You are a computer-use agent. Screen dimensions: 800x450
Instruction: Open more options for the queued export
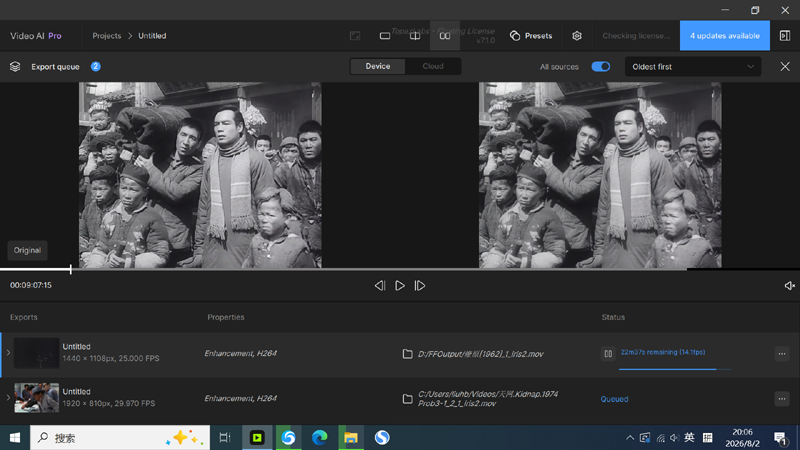[x=782, y=398]
